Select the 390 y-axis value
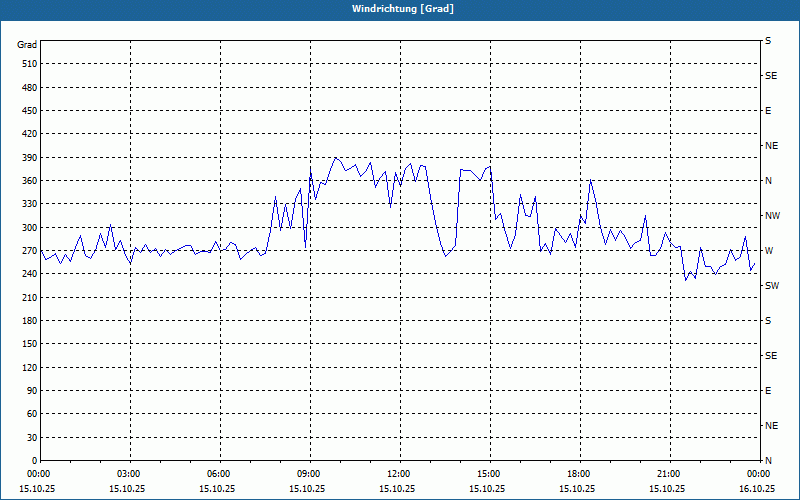The image size is (800, 500). pos(29,157)
